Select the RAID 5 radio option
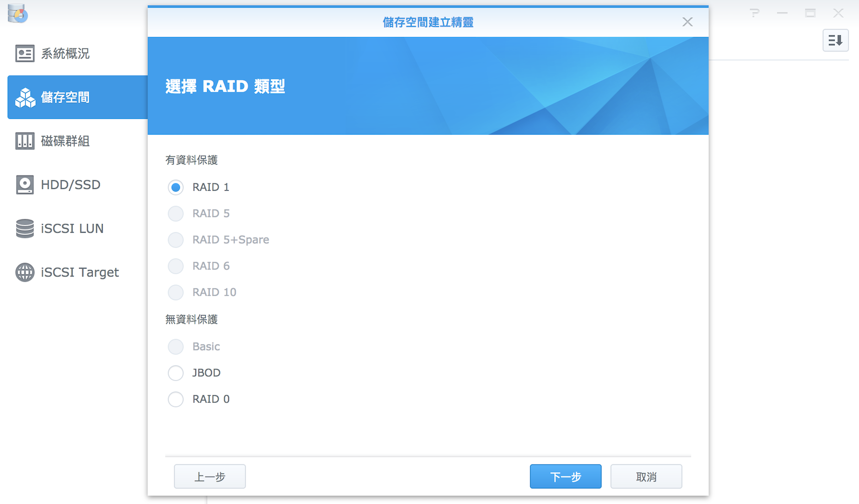This screenshot has height=504, width=859. (x=176, y=214)
